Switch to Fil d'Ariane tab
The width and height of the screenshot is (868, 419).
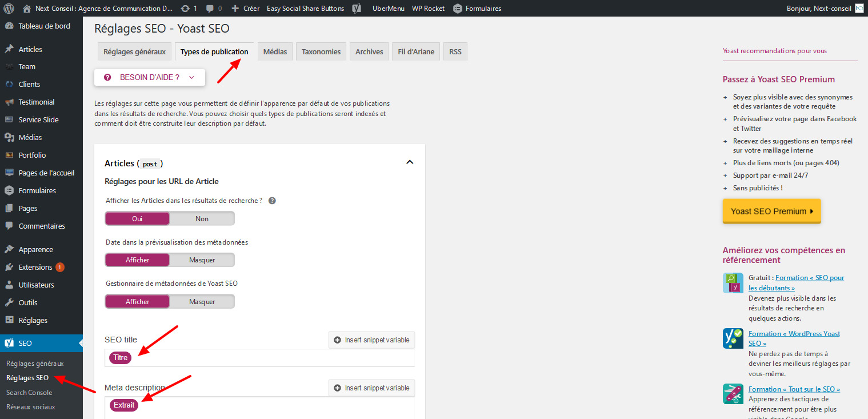coord(416,51)
